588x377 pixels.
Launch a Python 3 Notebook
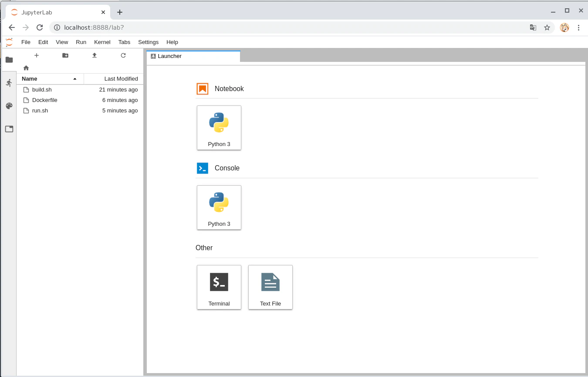[x=219, y=128]
